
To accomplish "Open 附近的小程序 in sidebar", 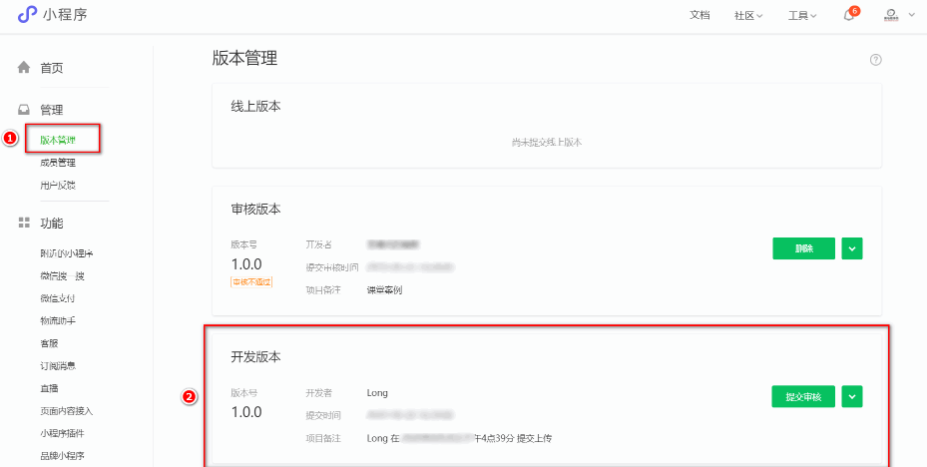I will pyautogui.click(x=67, y=254).
